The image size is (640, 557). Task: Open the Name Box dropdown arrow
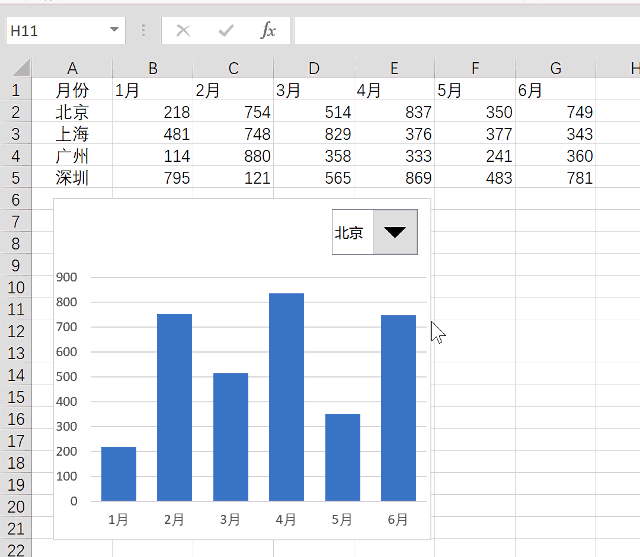pyautogui.click(x=114, y=30)
